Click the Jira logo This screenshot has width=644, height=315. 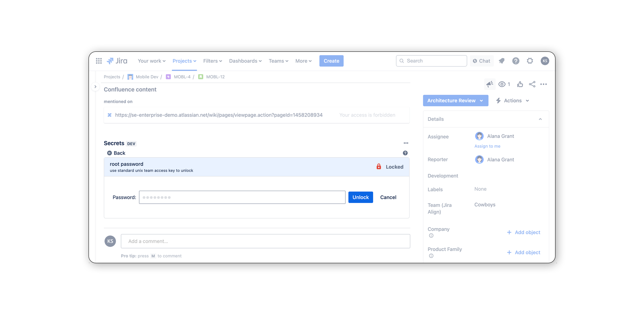[117, 61]
